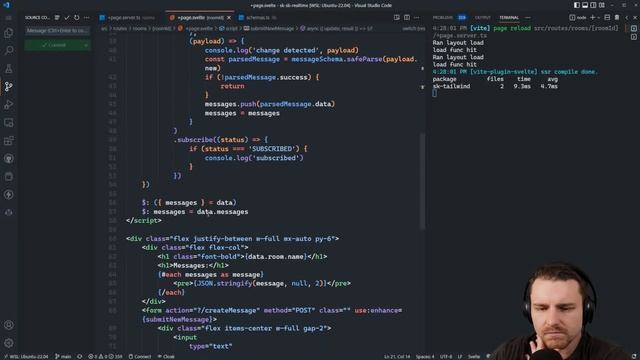
Task: Click the +page.svelte breadcrumb segment
Action: [199, 29]
